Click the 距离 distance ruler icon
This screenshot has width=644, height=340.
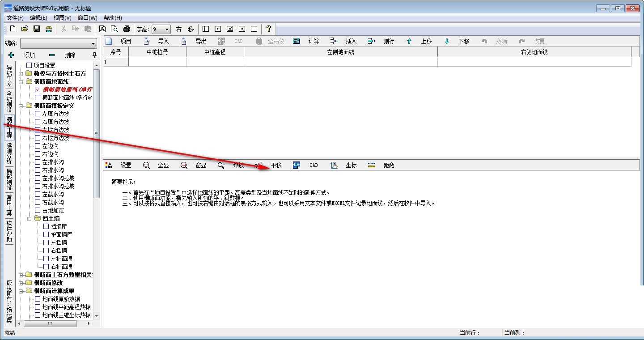click(x=372, y=165)
